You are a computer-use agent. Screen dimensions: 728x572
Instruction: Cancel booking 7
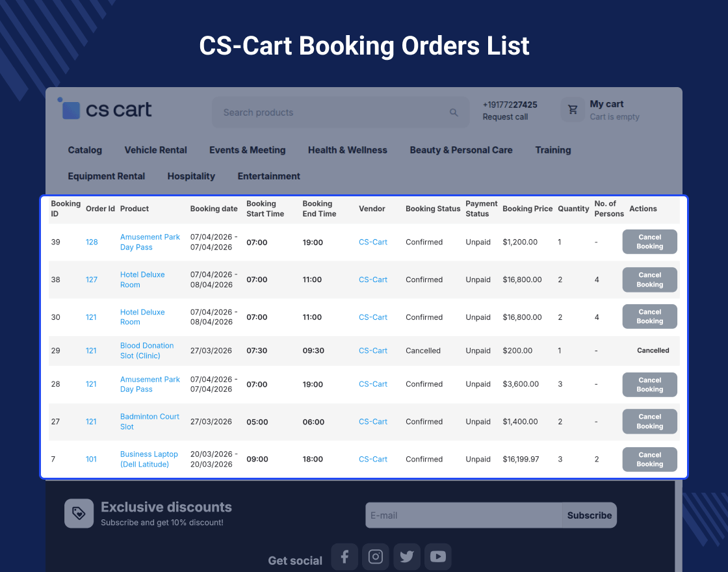pos(649,459)
